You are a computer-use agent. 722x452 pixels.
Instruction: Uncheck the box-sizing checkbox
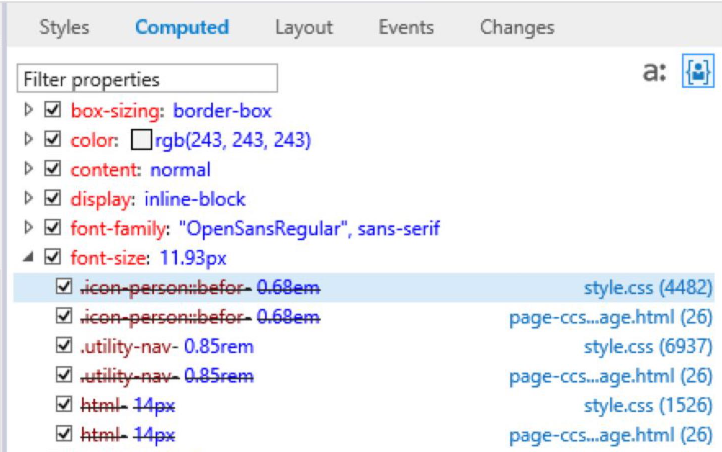click(x=52, y=110)
